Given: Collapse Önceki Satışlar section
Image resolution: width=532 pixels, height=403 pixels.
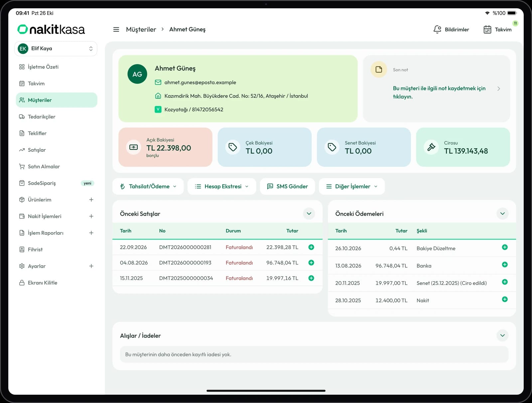Looking at the screenshot, I should point(309,213).
